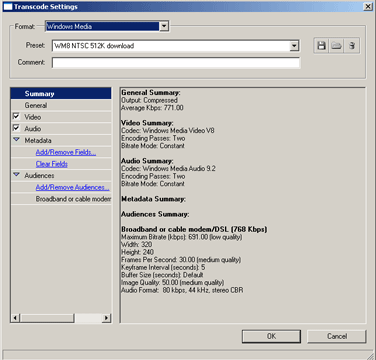The height and width of the screenshot is (360, 376).
Task: Click the Output: Compressed line
Action: point(149,100)
